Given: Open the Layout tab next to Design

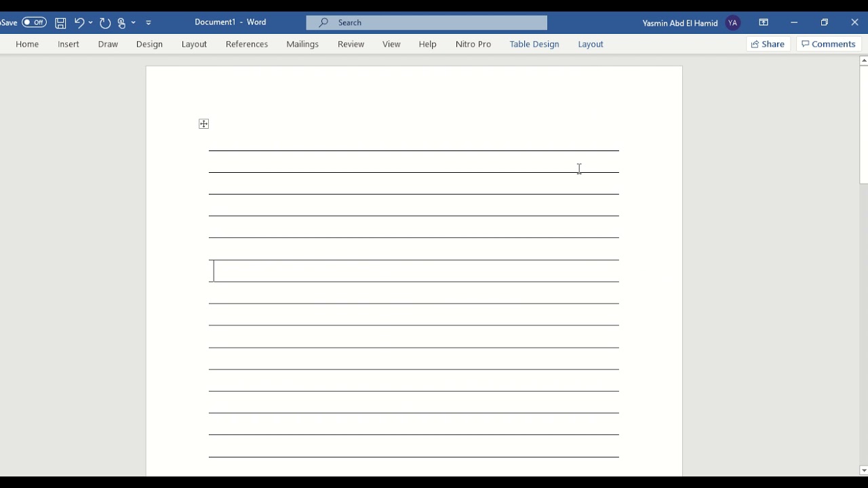Looking at the screenshot, I should click(194, 44).
